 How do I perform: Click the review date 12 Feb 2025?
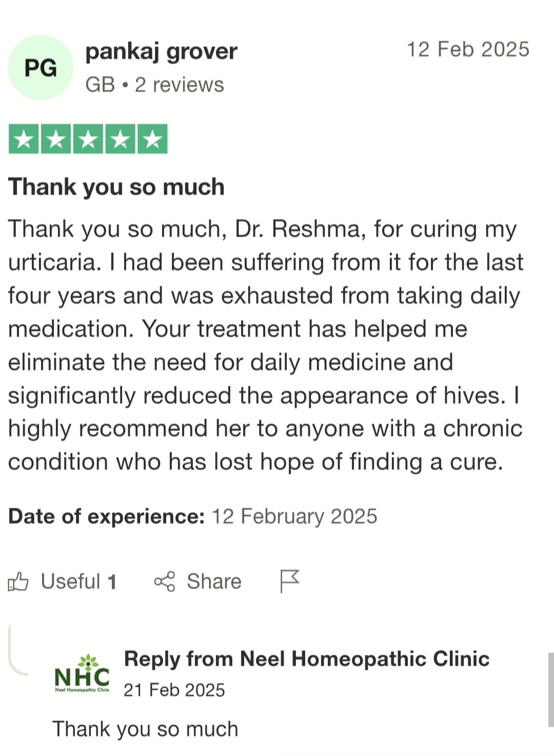[467, 50]
